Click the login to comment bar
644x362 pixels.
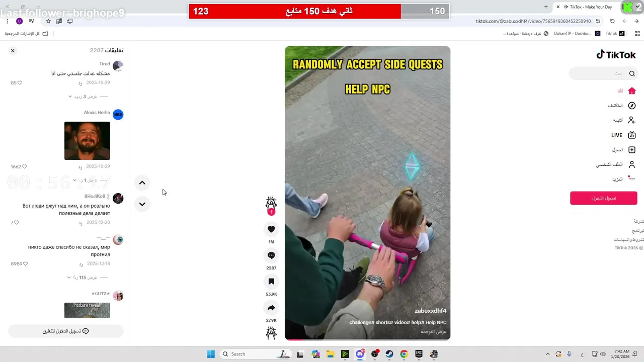click(x=66, y=331)
